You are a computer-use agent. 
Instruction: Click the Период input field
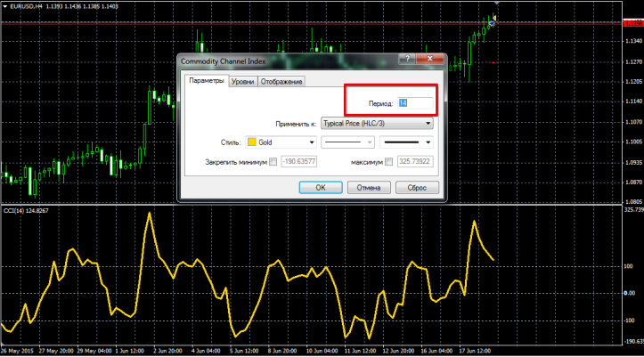pyautogui.click(x=415, y=103)
